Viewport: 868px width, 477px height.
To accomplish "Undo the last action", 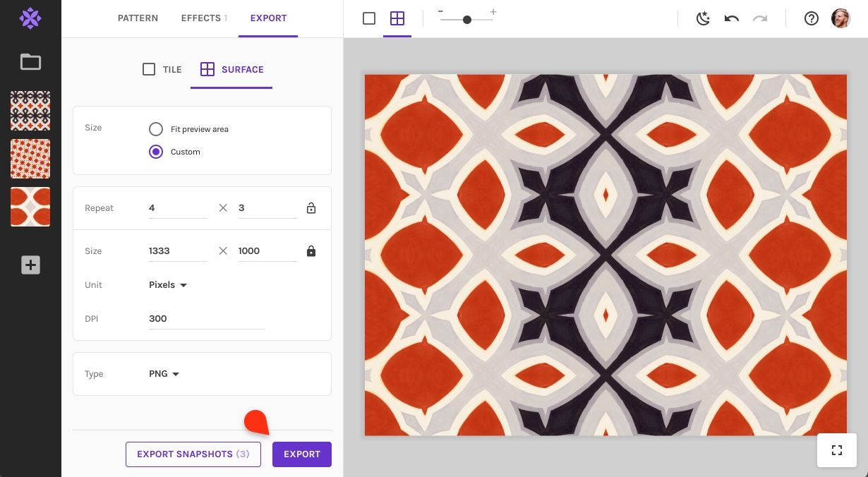I will coord(732,18).
